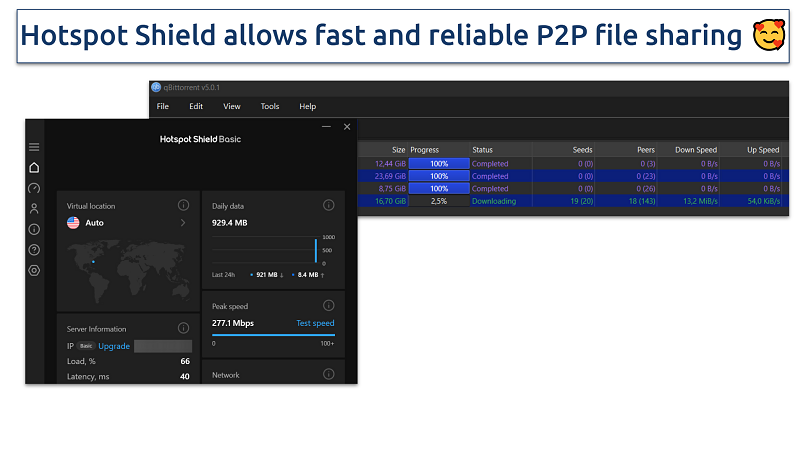The height and width of the screenshot is (453, 806).
Task: Open the qBittorrent File menu
Action: 163,106
